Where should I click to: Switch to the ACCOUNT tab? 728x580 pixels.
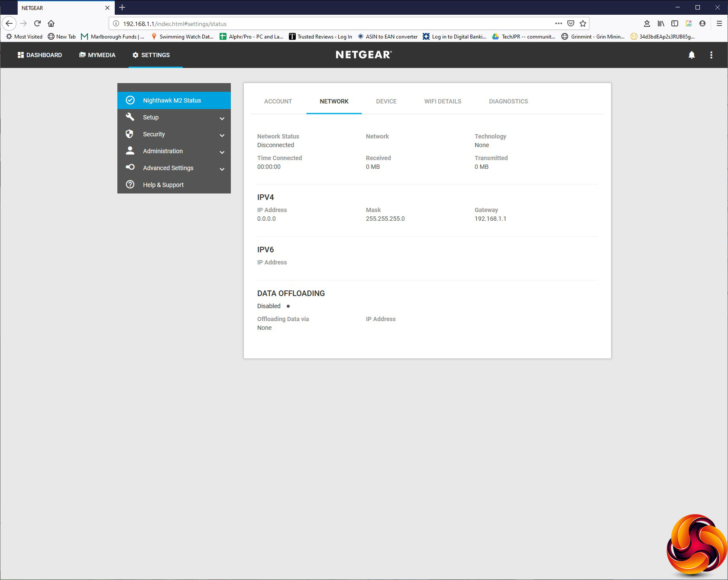point(278,101)
